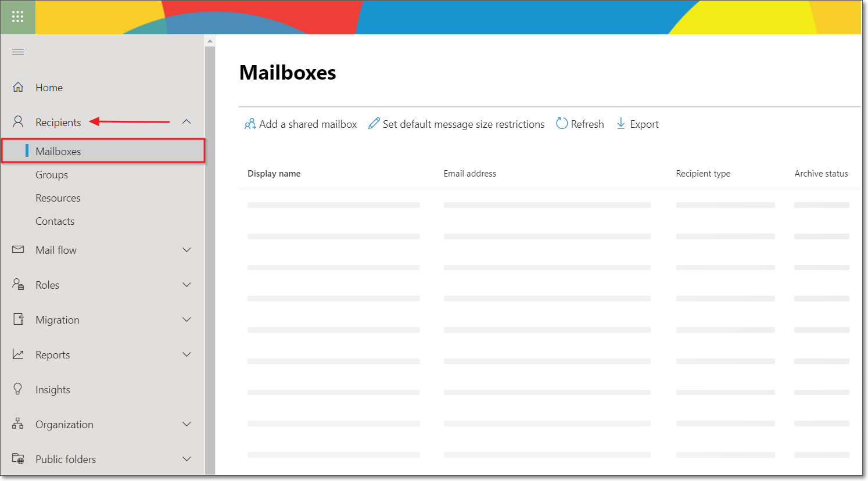Click the Recipients person icon

pos(18,121)
